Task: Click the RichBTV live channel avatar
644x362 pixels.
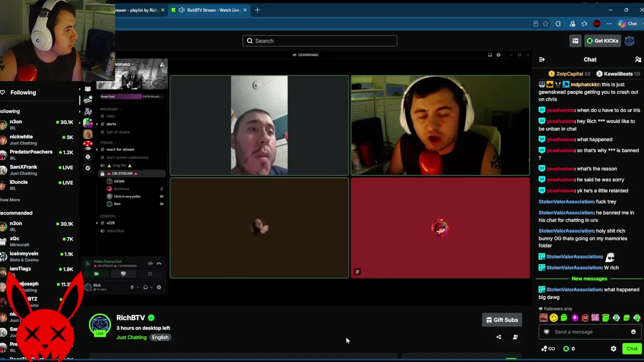Action: point(100,325)
